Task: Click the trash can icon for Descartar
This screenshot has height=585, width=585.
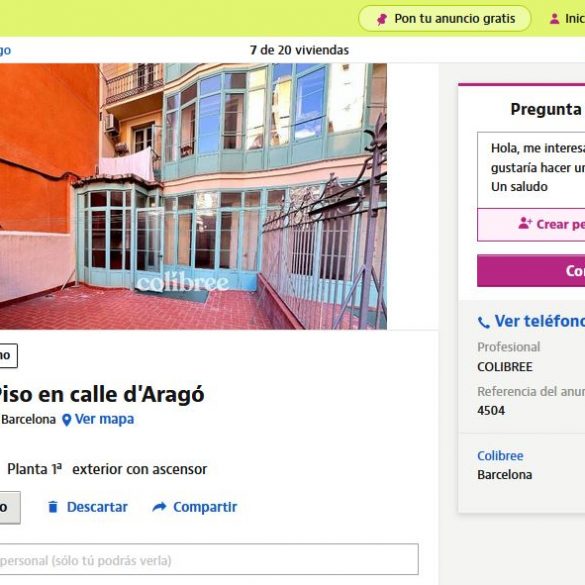Action: click(x=53, y=507)
